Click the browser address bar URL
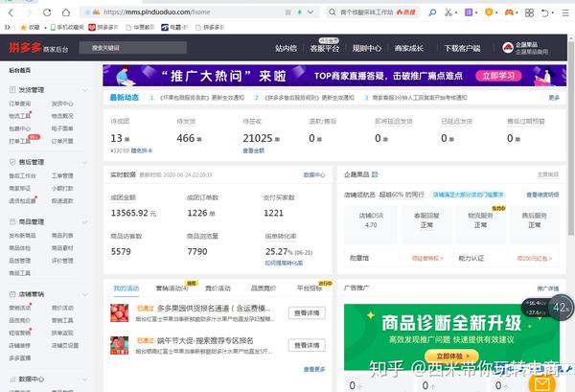This screenshot has height=392, width=575. (x=157, y=12)
